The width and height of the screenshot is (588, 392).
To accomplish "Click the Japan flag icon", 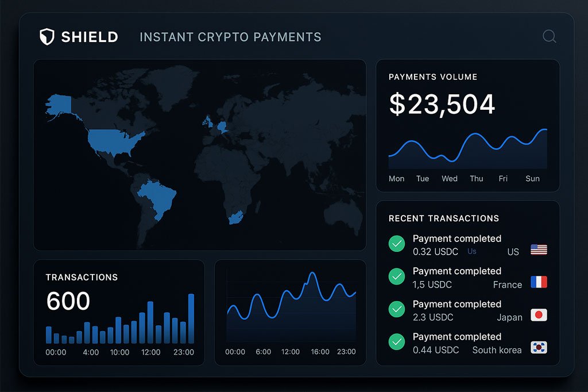I will (x=539, y=315).
